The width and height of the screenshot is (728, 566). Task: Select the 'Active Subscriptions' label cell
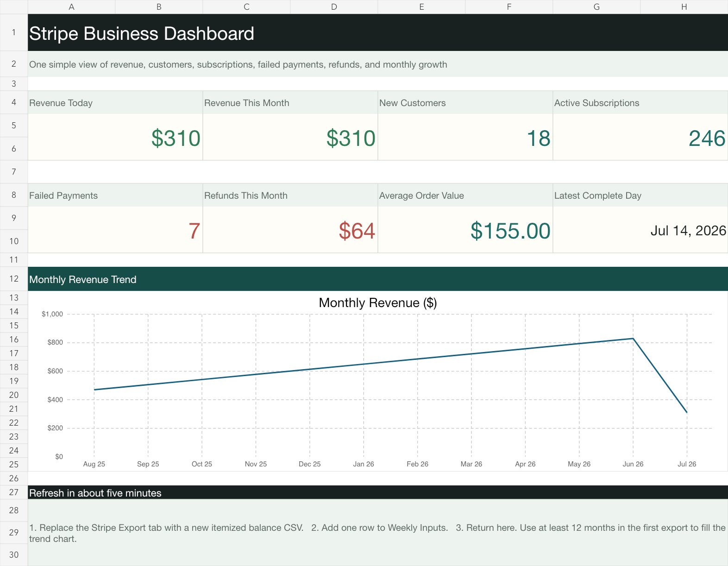click(x=640, y=102)
